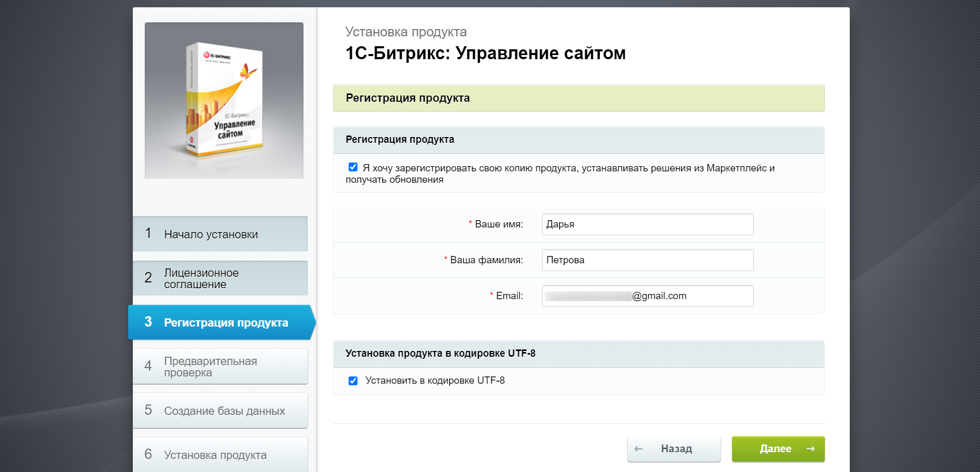Screen dimensions: 980x472
Task: Click the registration checkbox label text
Action: point(560,174)
